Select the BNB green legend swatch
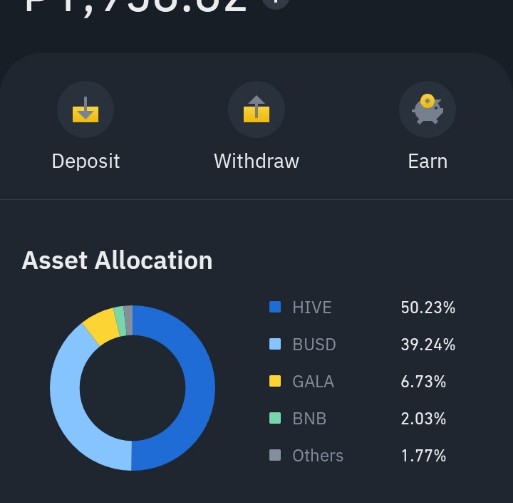 [x=275, y=418]
